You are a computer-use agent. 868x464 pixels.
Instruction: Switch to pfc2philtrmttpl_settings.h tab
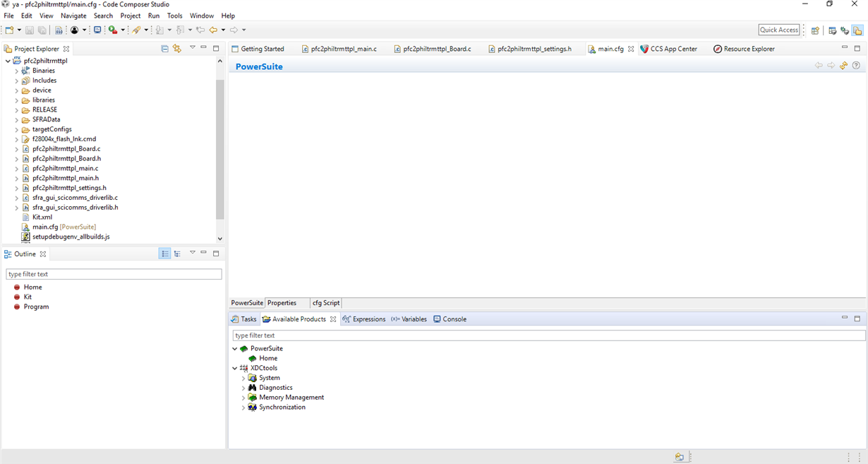pyautogui.click(x=529, y=49)
